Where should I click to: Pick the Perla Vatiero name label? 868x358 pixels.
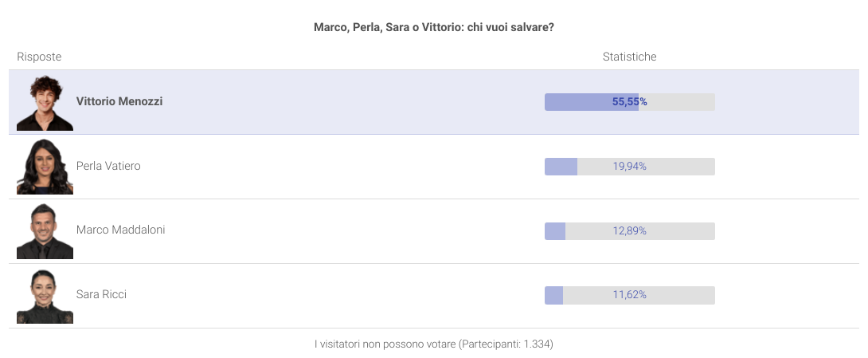[x=108, y=166]
